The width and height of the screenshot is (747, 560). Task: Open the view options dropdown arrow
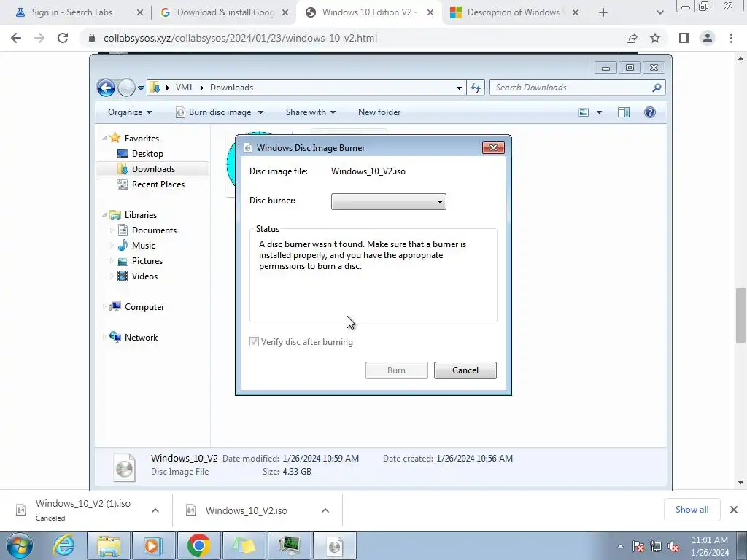tap(600, 112)
